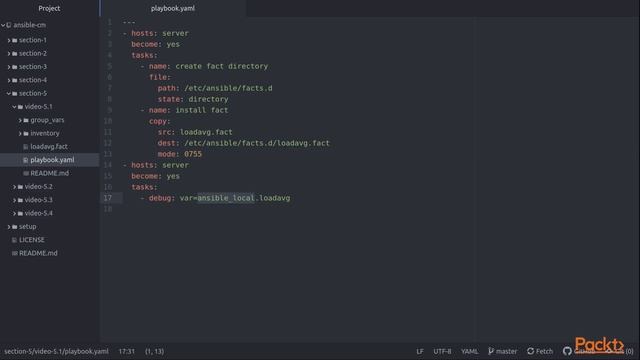Screen dimensions: 640x360
Task: Click on 'create fact directory' task name
Action: [x=222, y=66]
